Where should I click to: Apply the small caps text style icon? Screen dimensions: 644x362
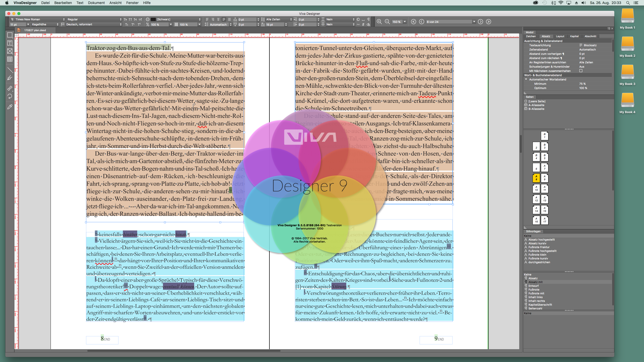tap(125, 19)
